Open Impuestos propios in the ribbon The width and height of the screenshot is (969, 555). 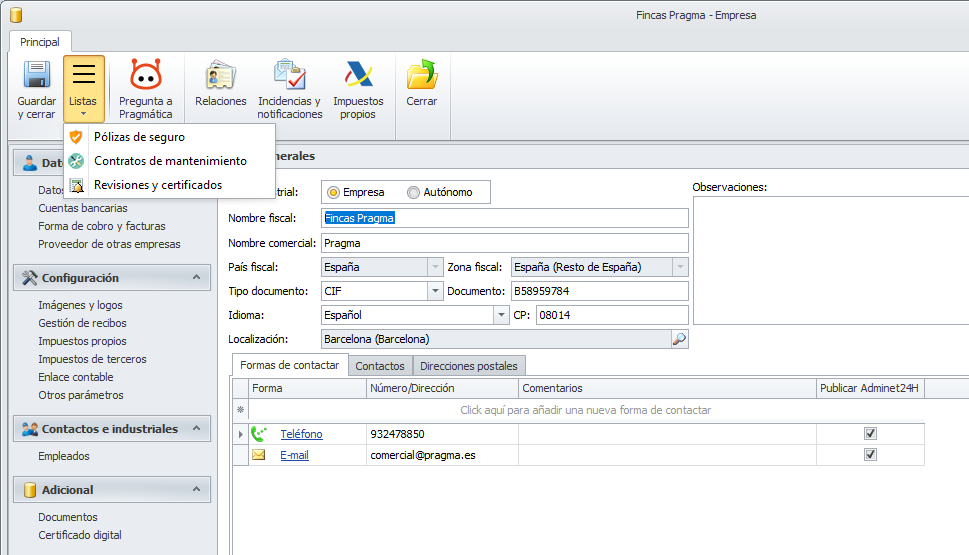358,77
